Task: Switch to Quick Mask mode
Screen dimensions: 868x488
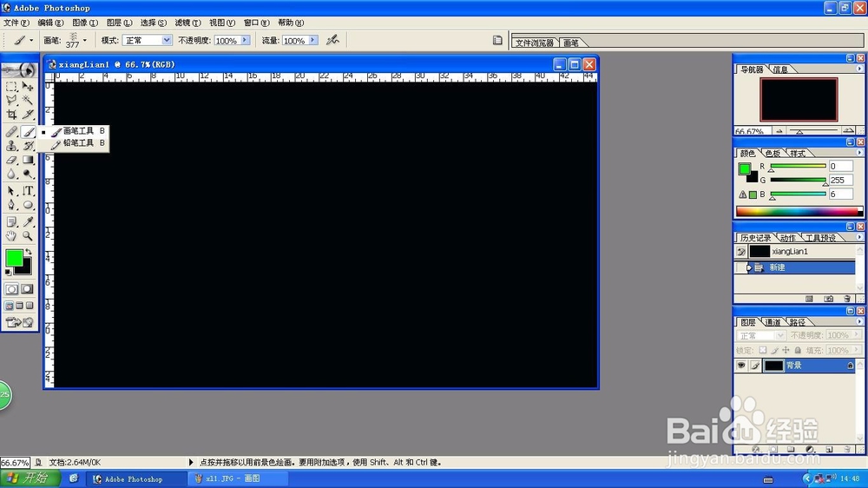Action: 27,289
